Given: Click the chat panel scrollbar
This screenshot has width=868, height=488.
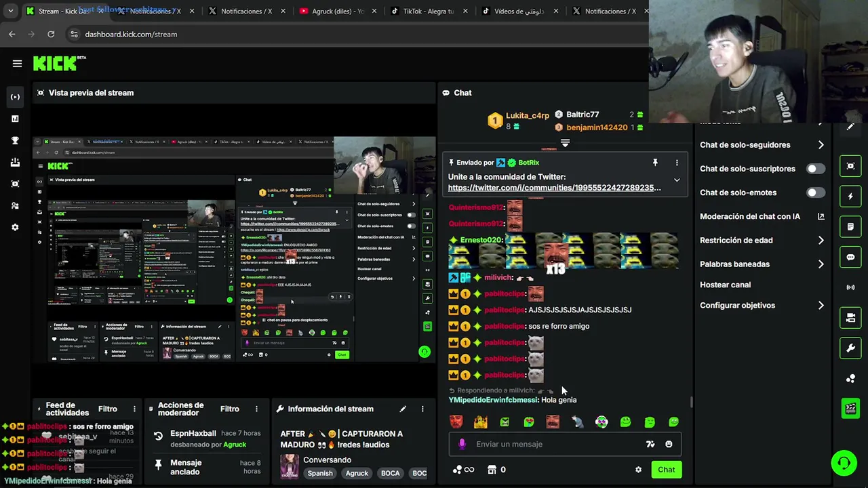Looking at the screenshot, I should [x=691, y=402].
